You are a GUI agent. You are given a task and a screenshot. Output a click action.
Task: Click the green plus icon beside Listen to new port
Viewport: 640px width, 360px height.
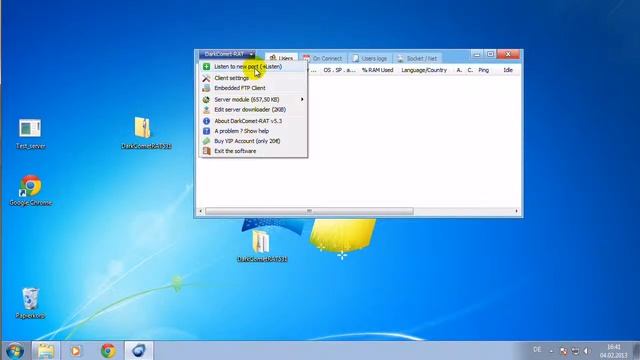(x=207, y=67)
